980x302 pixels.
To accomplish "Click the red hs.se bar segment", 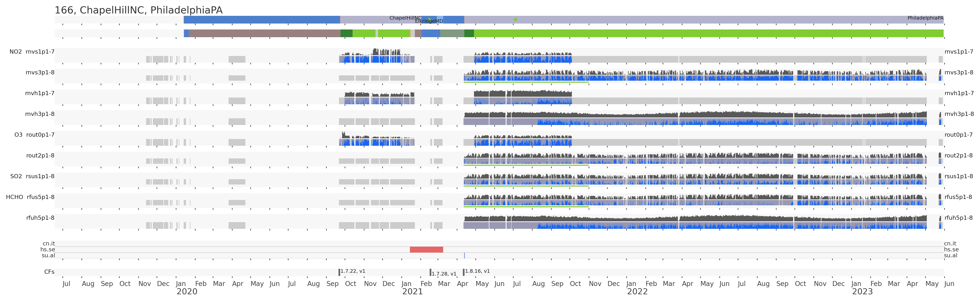I will (x=426, y=250).
